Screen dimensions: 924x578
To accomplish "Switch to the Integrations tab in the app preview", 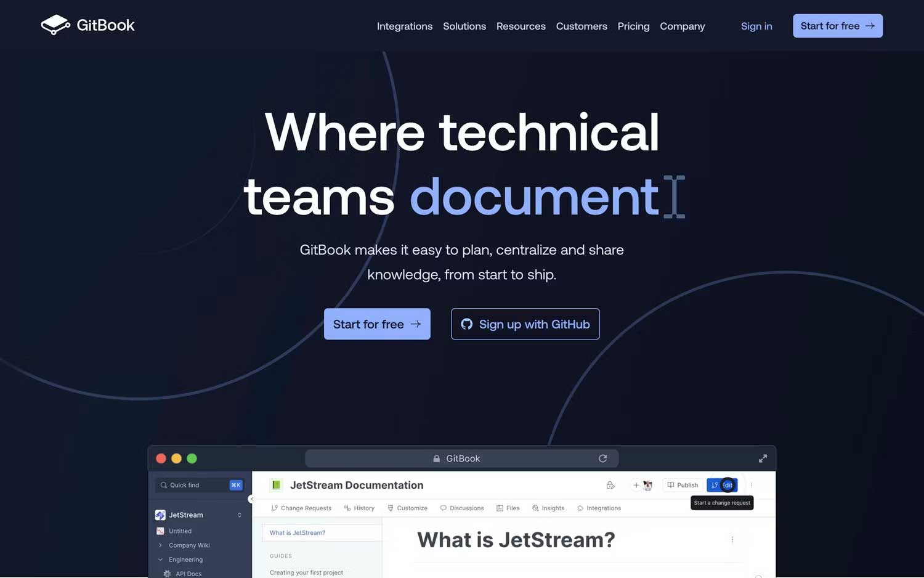I will (599, 508).
